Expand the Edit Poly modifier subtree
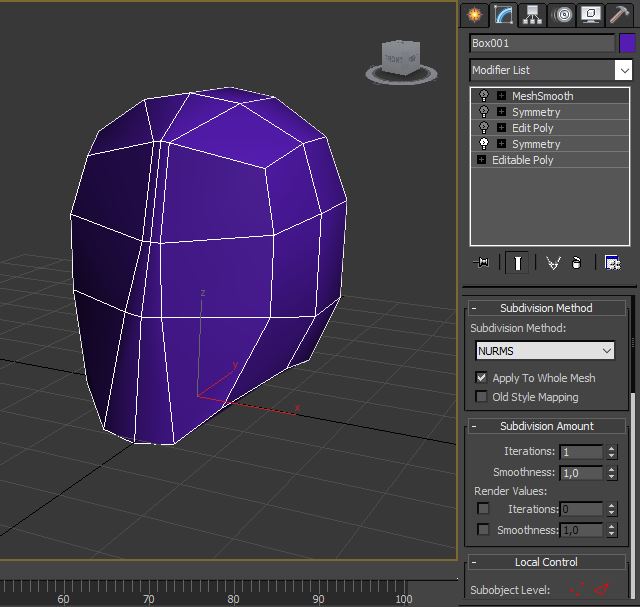640x607 pixels. pyautogui.click(x=501, y=128)
